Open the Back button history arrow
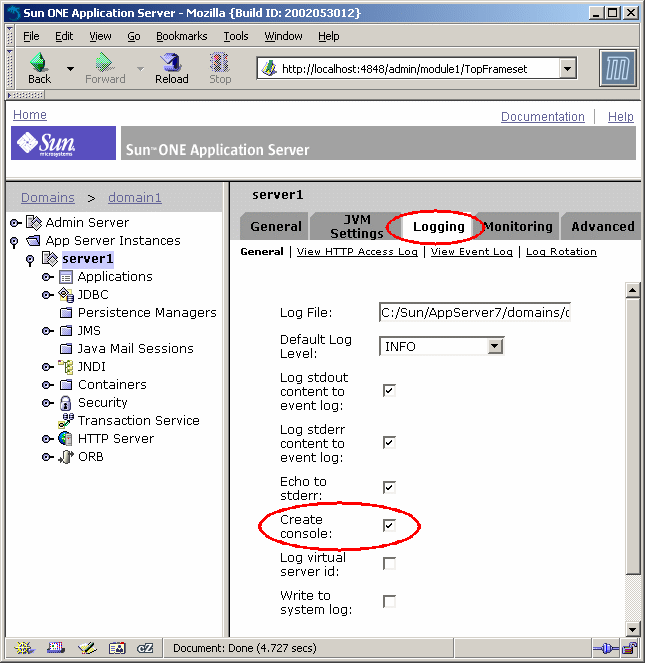645x663 pixels. 70,68
